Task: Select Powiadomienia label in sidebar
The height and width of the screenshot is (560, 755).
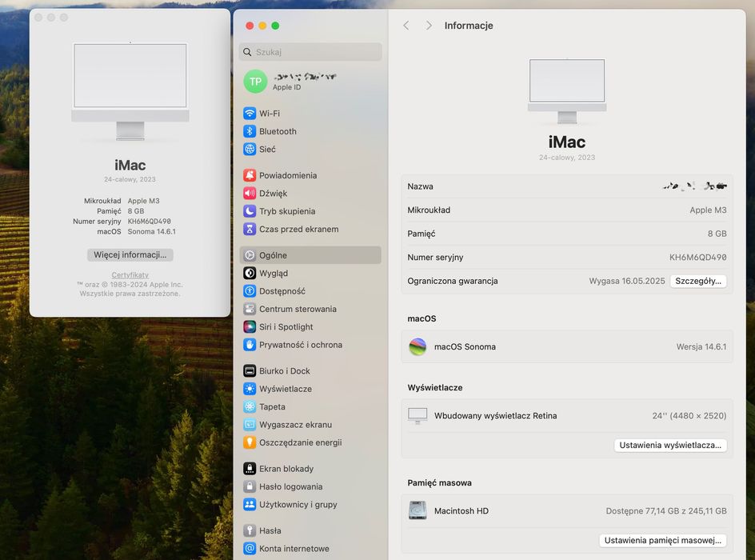Action: pyautogui.click(x=288, y=175)
